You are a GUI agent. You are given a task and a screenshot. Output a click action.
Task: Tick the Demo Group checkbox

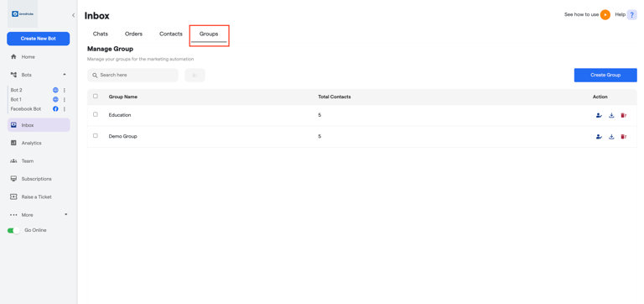tap(96, 136)
